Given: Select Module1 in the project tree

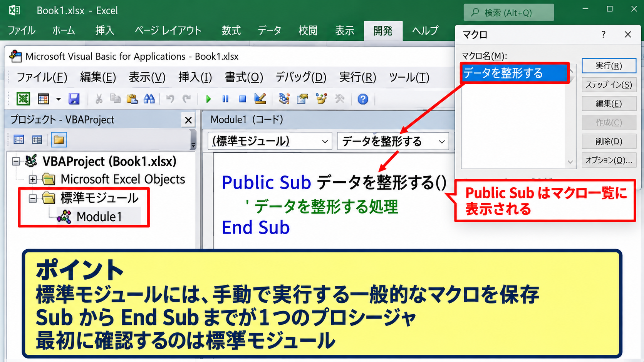Looking at the screenshot, I should point(99,217).
